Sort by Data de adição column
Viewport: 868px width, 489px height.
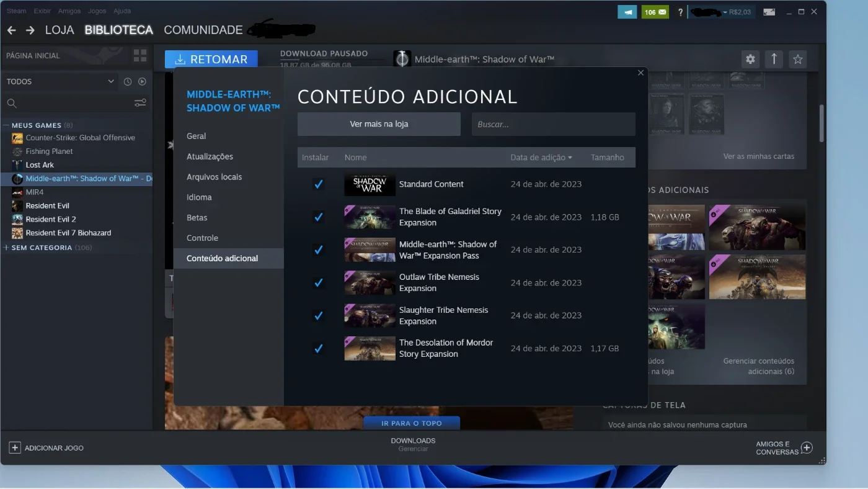(541, 158)
